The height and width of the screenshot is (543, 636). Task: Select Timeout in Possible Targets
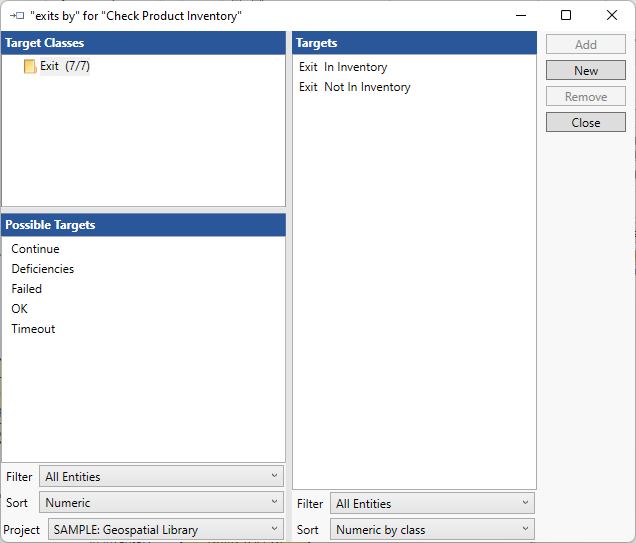pos(33,329)
